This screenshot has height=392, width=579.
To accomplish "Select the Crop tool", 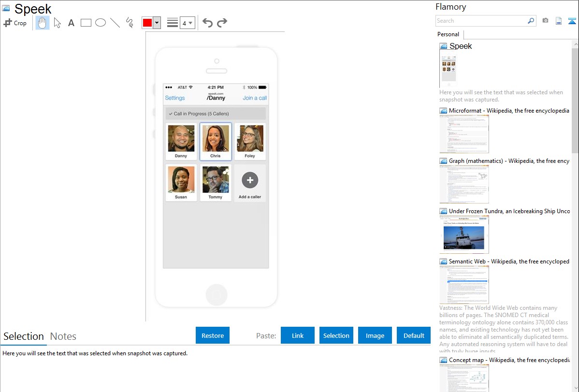I will (15, 23).
